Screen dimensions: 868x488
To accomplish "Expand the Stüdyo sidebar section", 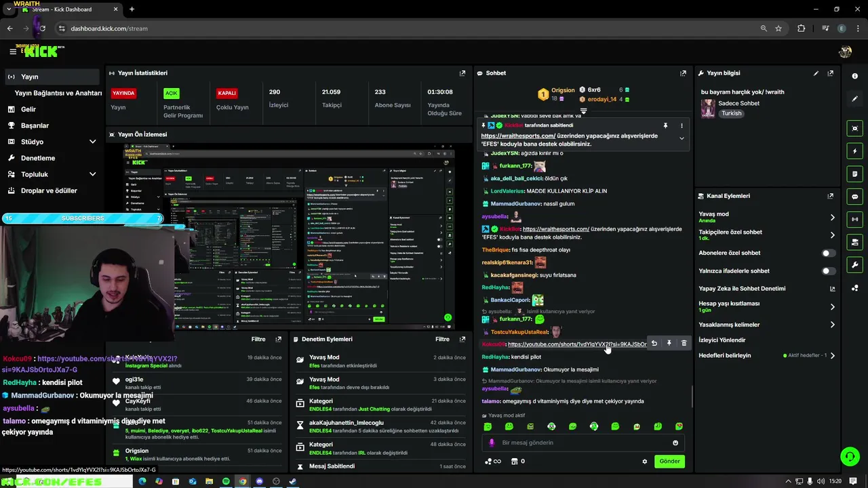I will 92,142.
